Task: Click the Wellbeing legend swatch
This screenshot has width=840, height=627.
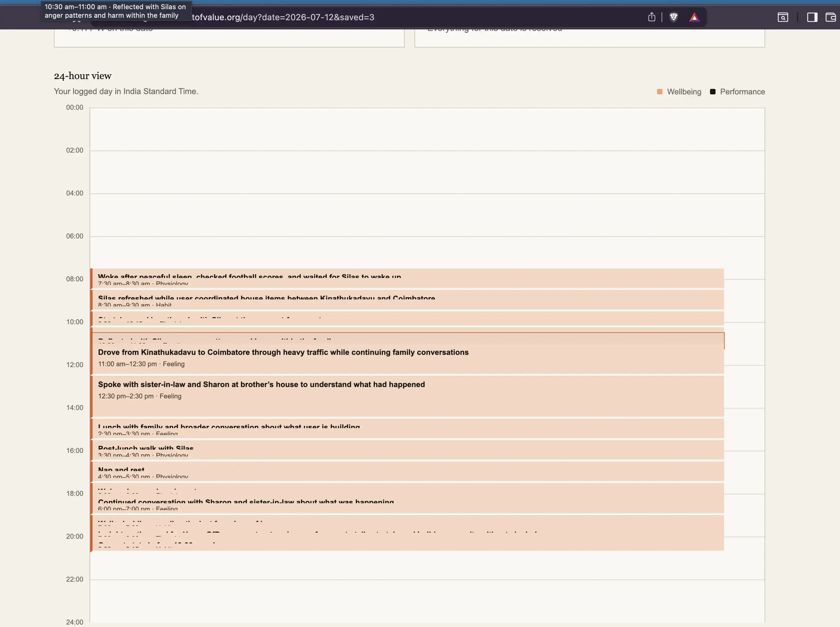Action: pos(659,91)
